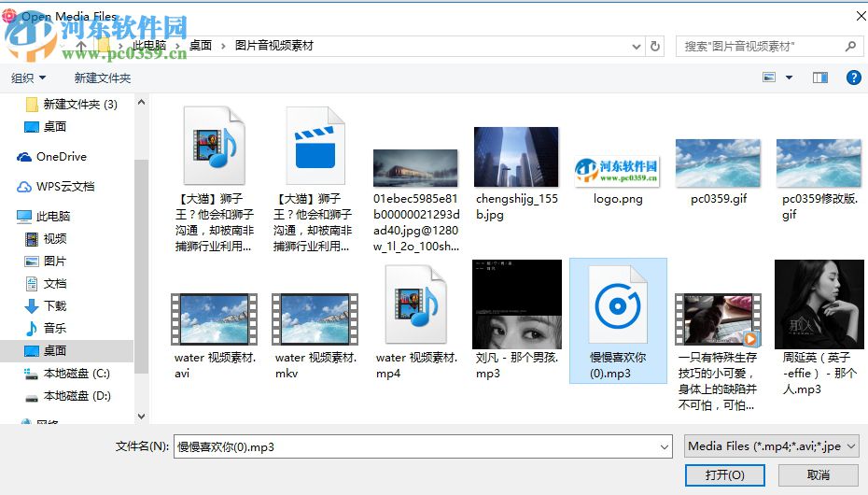Select the pc0359.gif file

pyautogui.click(x=718, y=163)
